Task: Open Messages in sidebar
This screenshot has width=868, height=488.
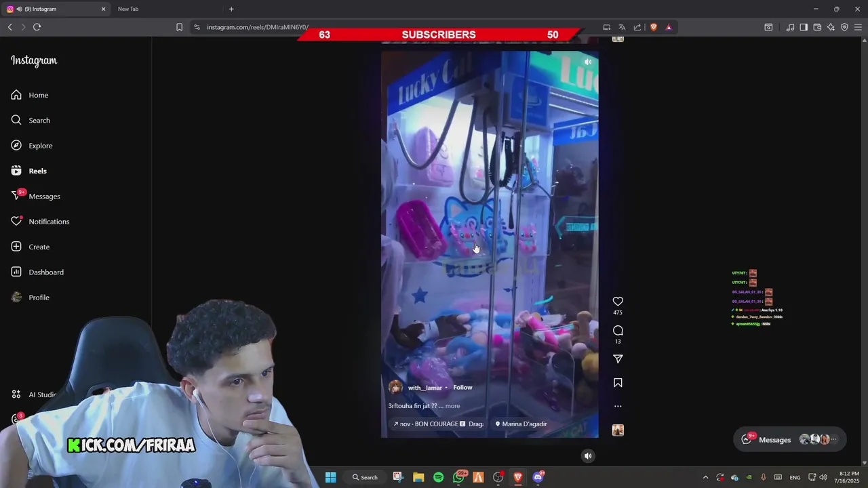Action: pos(36,196)
